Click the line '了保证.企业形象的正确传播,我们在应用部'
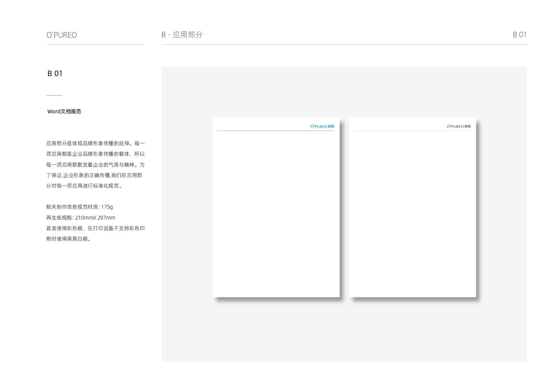The width and height of the screenshot is (555, 392). [94, 175]
